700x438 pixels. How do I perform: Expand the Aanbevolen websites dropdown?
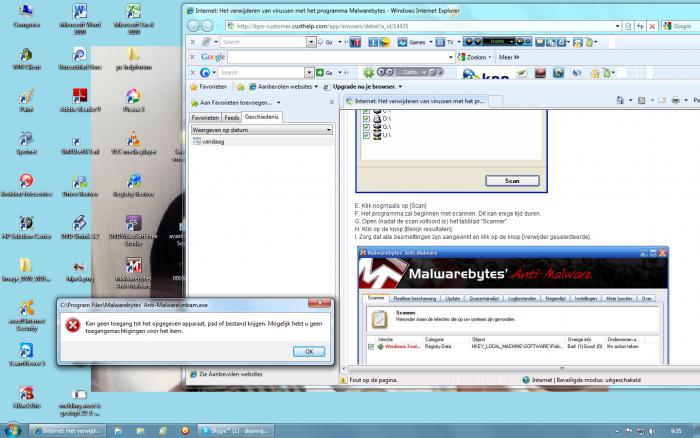coord(316,87)
